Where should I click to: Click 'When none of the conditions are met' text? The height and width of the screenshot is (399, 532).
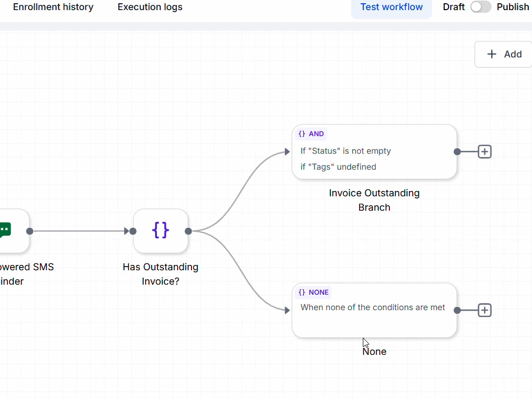point(372,307)
